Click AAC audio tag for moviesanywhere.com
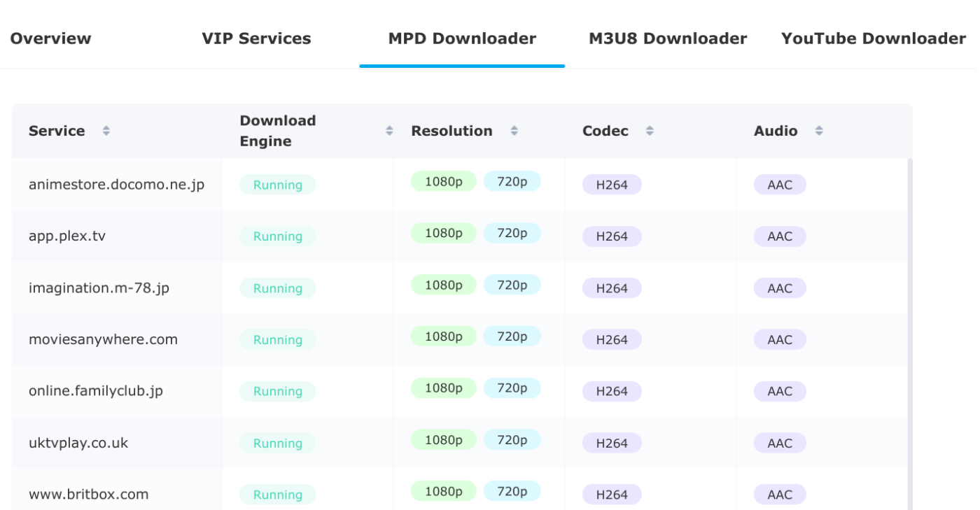This screenshot has width=980, height=510. [780, 339]
